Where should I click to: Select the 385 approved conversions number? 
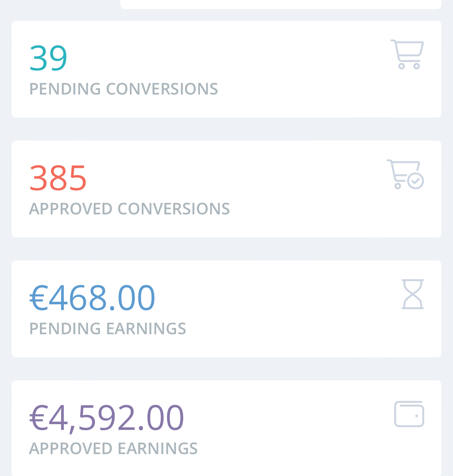click(58, 178)
